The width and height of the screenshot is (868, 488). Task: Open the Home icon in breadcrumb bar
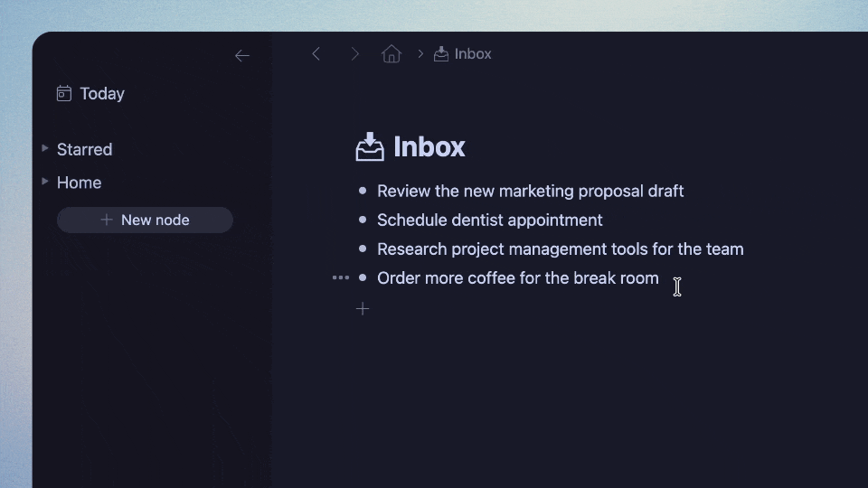(392, 54)
